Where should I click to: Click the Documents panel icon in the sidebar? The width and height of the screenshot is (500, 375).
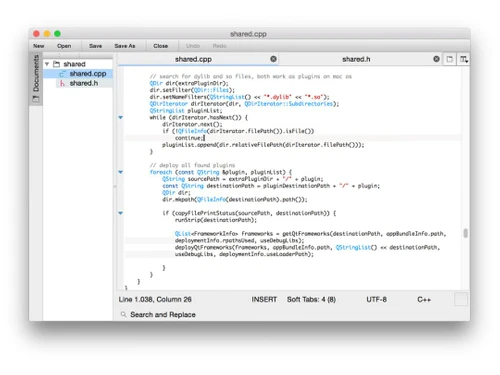click(36, 99)
